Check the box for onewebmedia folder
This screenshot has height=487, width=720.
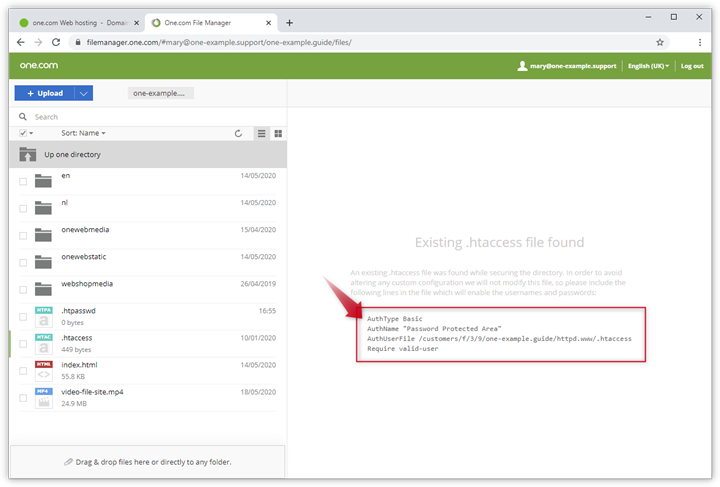[x=23, y=236]
